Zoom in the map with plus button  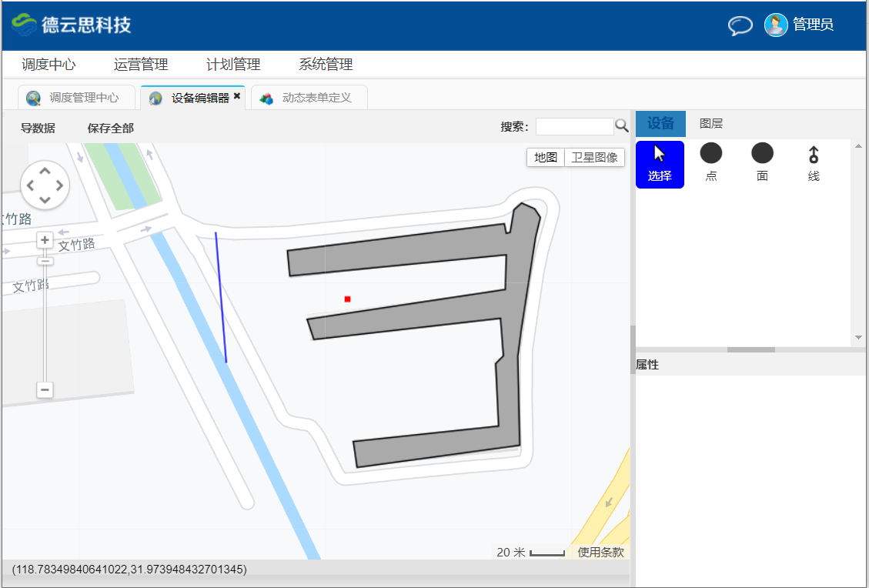tap(45, 240)
